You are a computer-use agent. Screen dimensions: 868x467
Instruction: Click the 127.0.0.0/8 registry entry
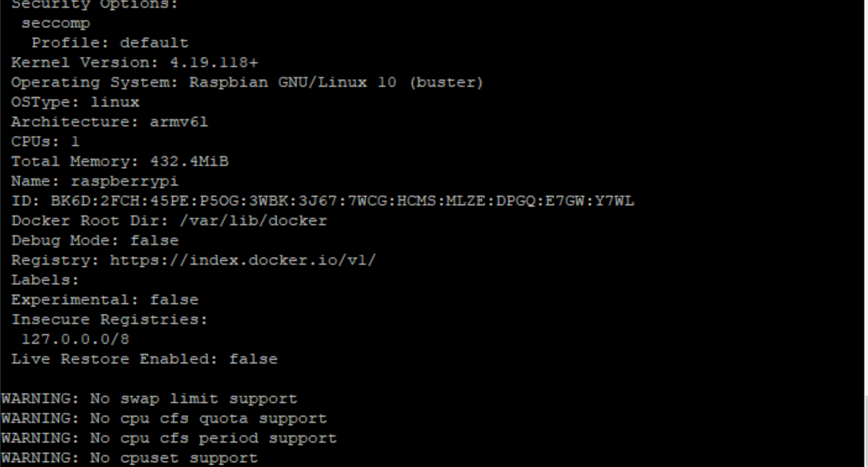(75, 339)
